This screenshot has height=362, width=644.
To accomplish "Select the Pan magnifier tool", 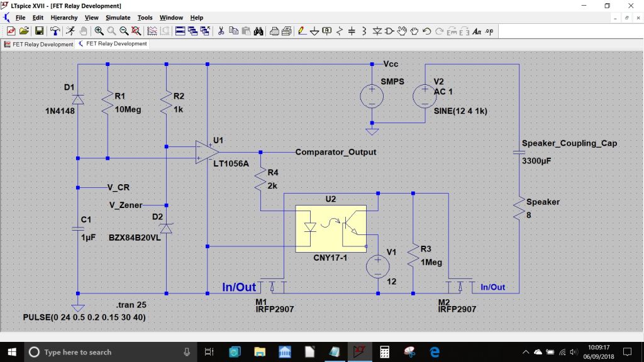I will pos(111,31).
